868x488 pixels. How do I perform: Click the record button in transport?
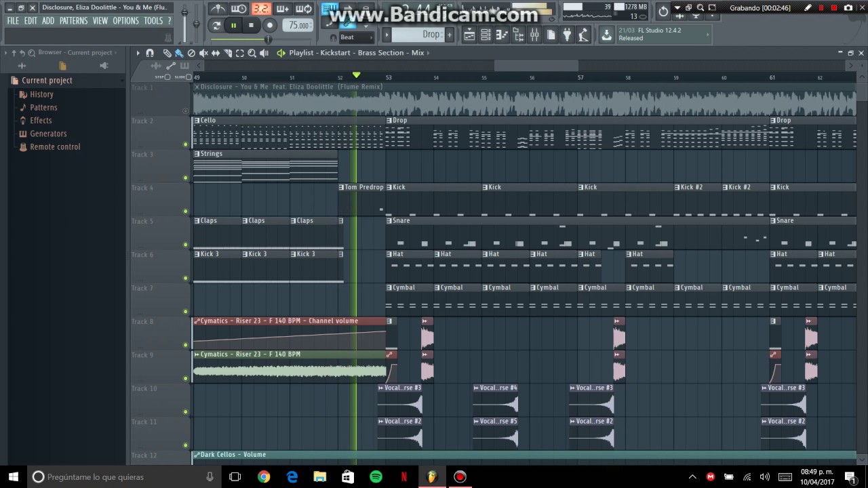coord(269,26)
